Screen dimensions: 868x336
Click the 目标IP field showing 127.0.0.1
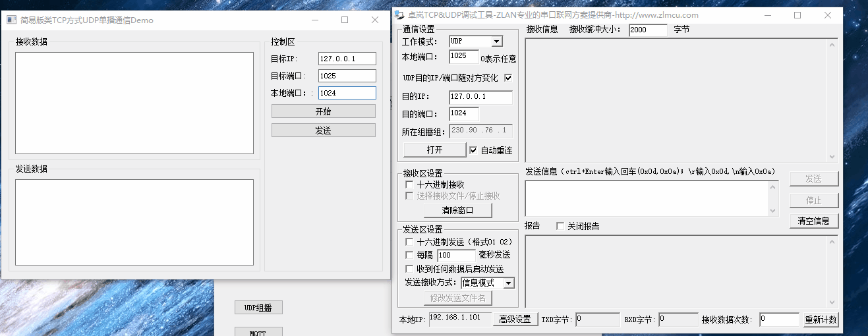tap(347, 59)
